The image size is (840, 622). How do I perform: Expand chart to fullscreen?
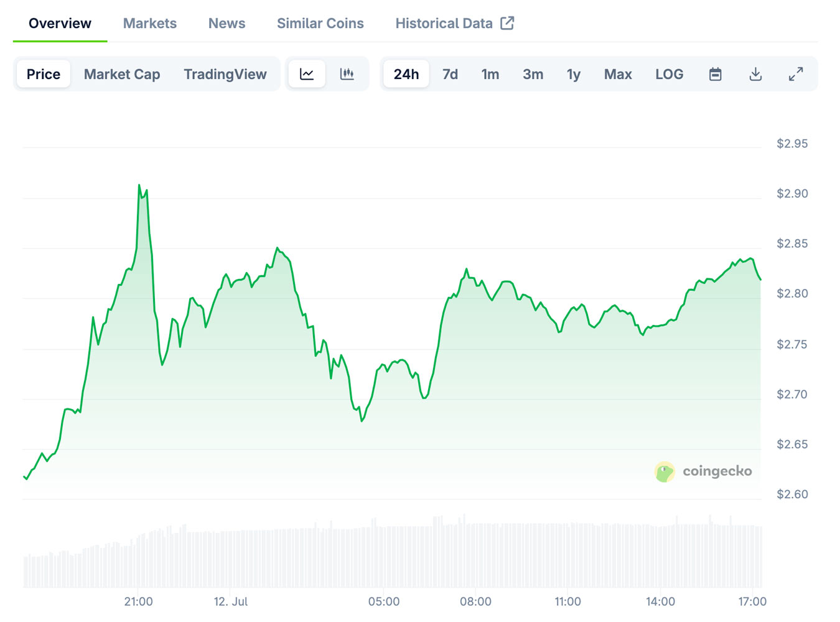796,73
